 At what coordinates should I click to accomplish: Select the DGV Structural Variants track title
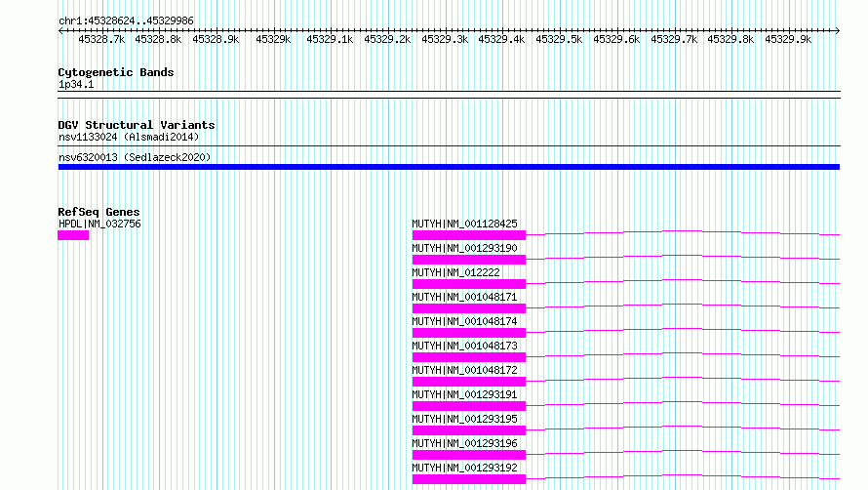tap(137, 125)
